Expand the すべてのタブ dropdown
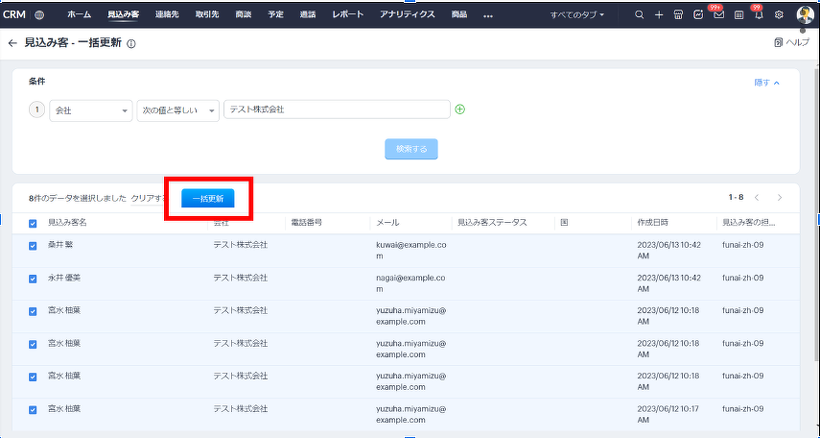Viewport: 820px width, 438px height. pos(577,15)
